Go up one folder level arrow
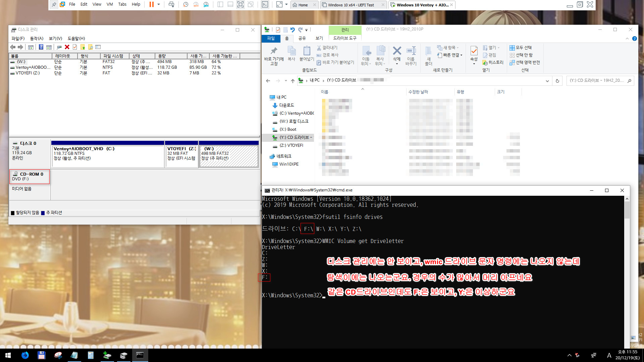644x362 pixels. [293, 81]
